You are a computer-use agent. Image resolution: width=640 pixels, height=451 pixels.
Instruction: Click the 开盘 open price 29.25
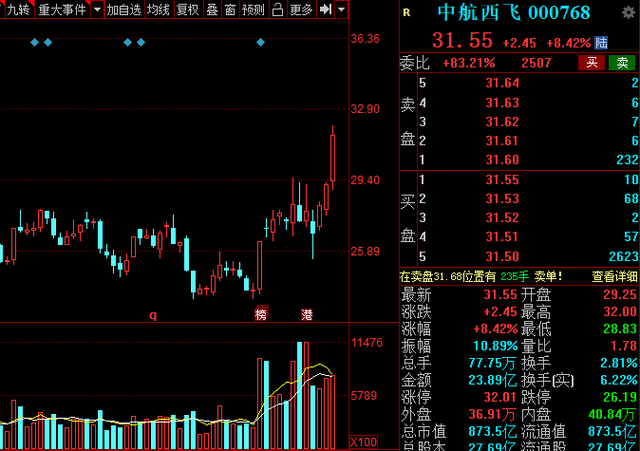(x=620, y=295)
